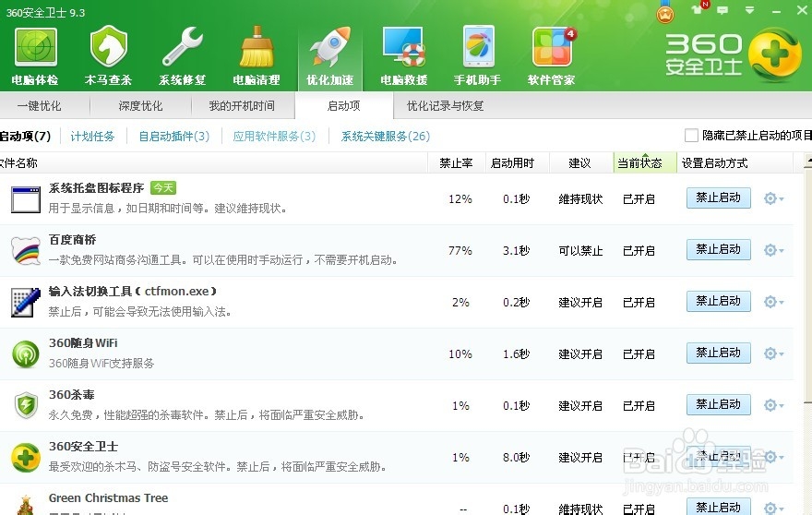Screen dimensions: 812x515
Task: Open 电脑清理 broom icon
Action: point(257,56)
